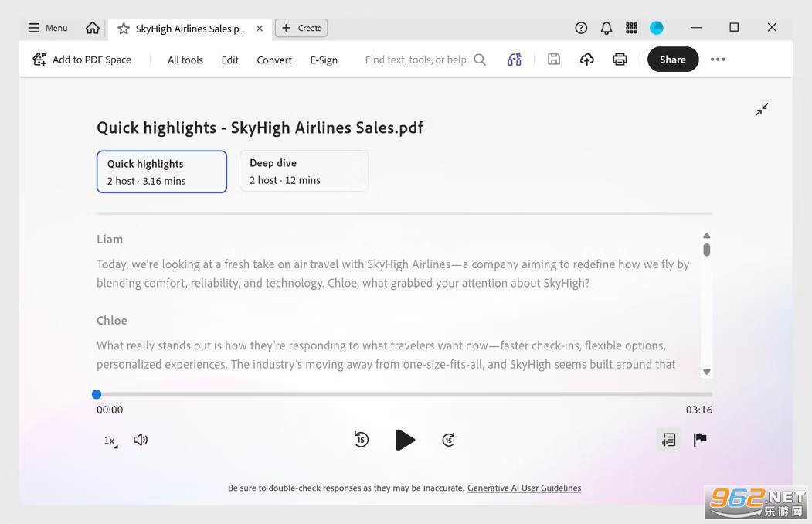This screenshot has width=812, height=524.
Task: Open the Convert menu item
Action: pos(274,60)
